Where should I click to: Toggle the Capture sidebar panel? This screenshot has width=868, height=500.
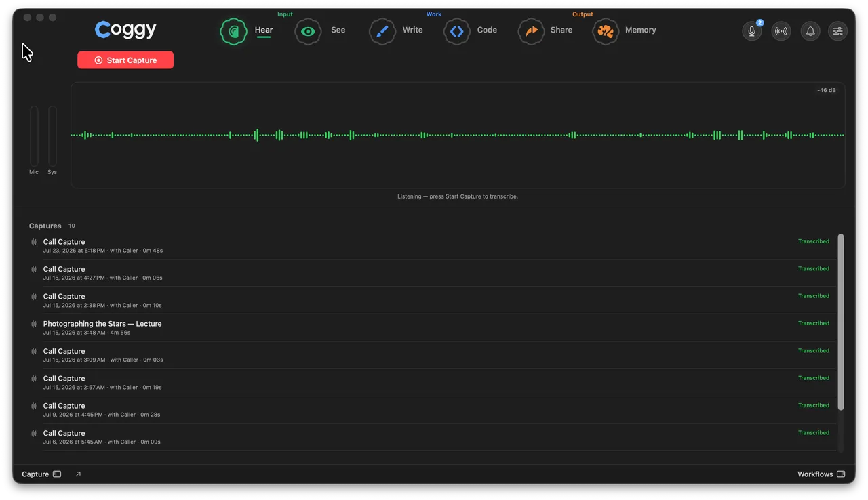(x=57, y=474)
